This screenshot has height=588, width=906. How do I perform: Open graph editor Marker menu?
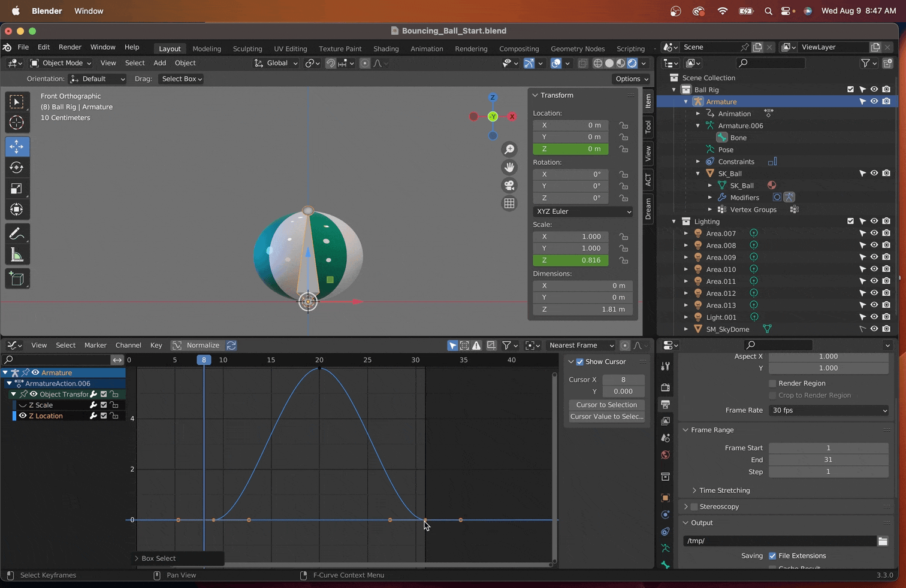point(95,345)
